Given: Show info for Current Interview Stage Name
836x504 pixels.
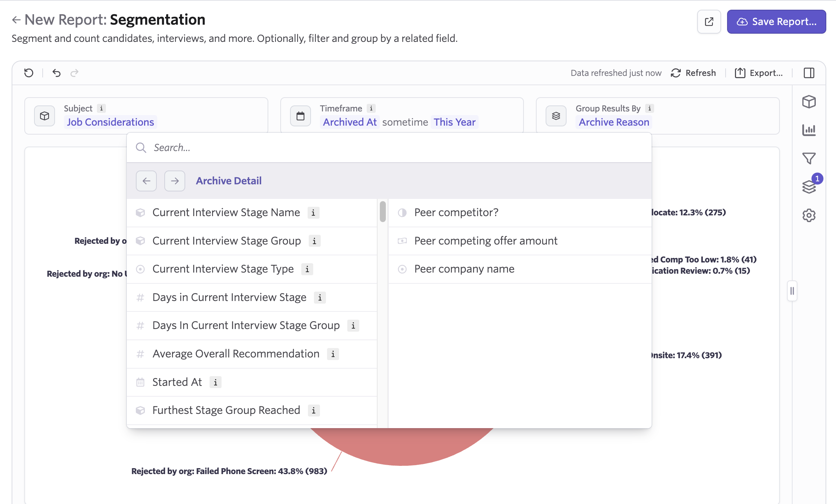Looking at the screenshot, I should (x=313, y=213).
